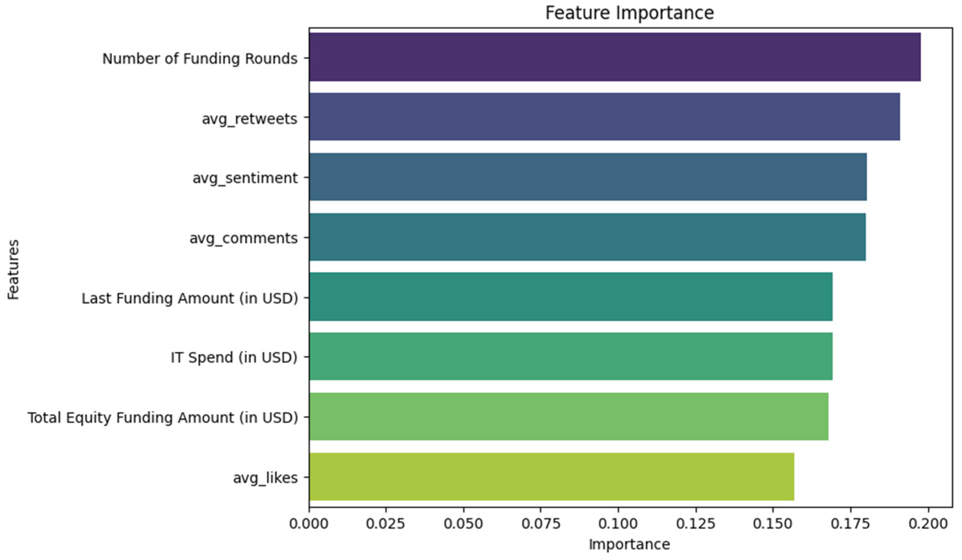Image resolution: width=962 pixels, height=560 pixels.
Task: Click the Total Equity Funding Amount bar
Action: [569, 416]
